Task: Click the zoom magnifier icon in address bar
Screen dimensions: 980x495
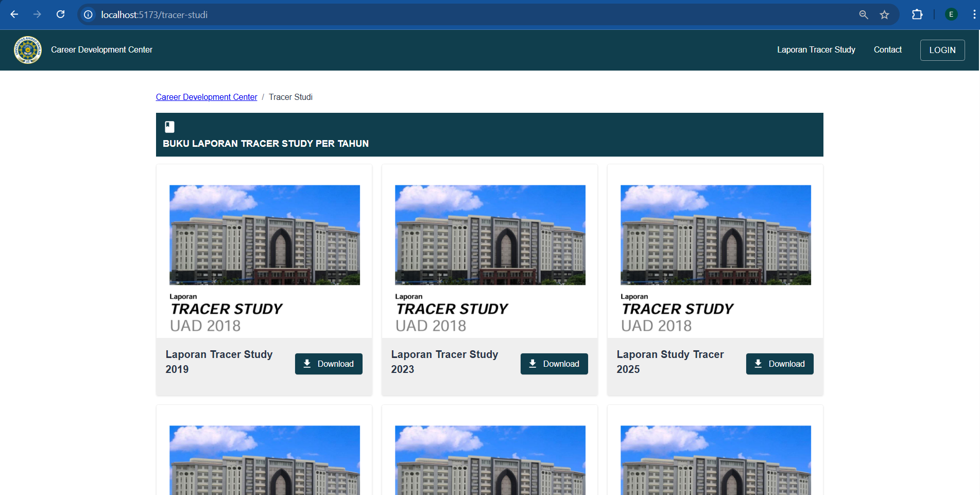Action: [864, 14]
